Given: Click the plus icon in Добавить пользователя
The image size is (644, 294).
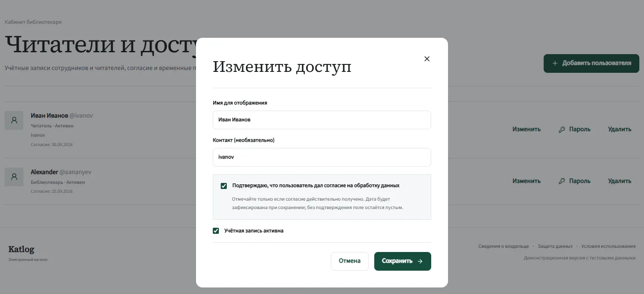Looking at the screenshot, I should 555,63.
